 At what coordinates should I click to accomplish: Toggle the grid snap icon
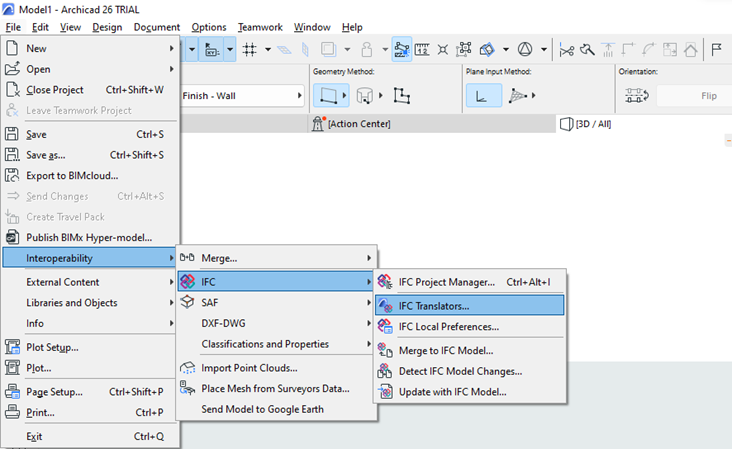250,49
